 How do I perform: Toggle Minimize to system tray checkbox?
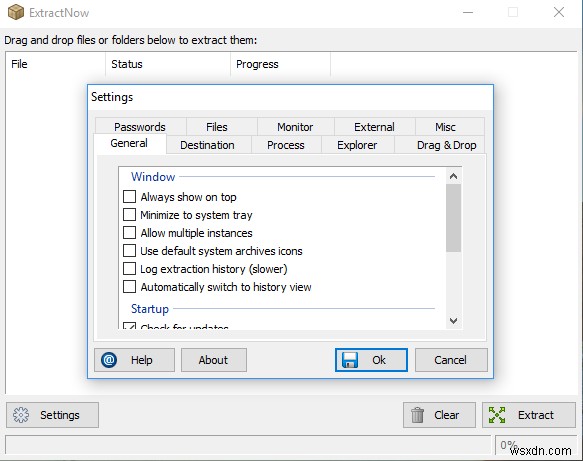coord(129,215)
